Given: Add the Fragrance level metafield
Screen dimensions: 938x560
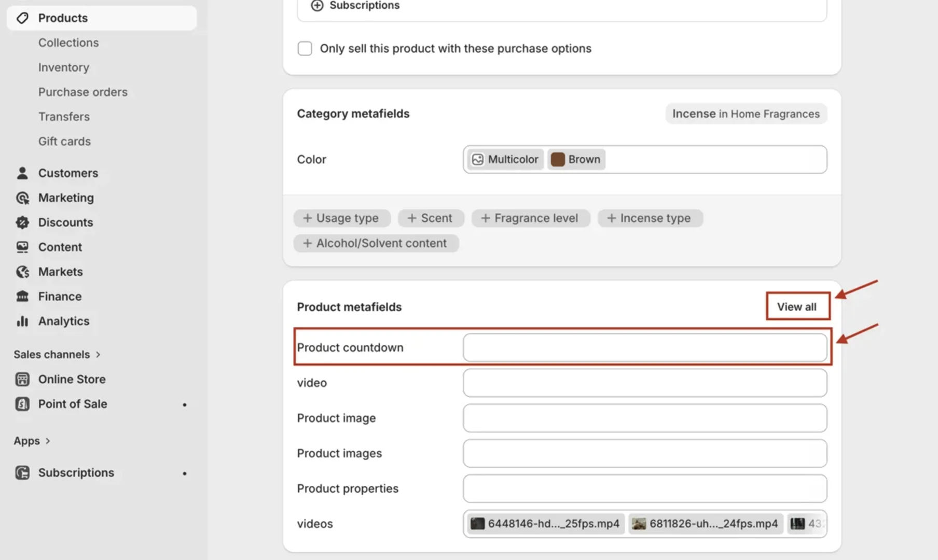Looking at the screenshot, I should pyautogui.click(x=530, y=218).
